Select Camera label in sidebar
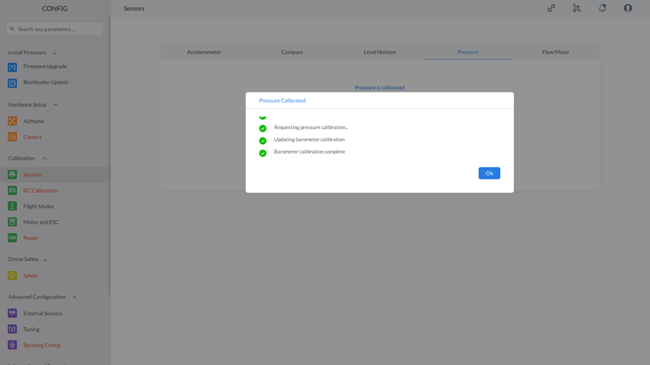The image size is (650, 365). click(x=32, y=137)
